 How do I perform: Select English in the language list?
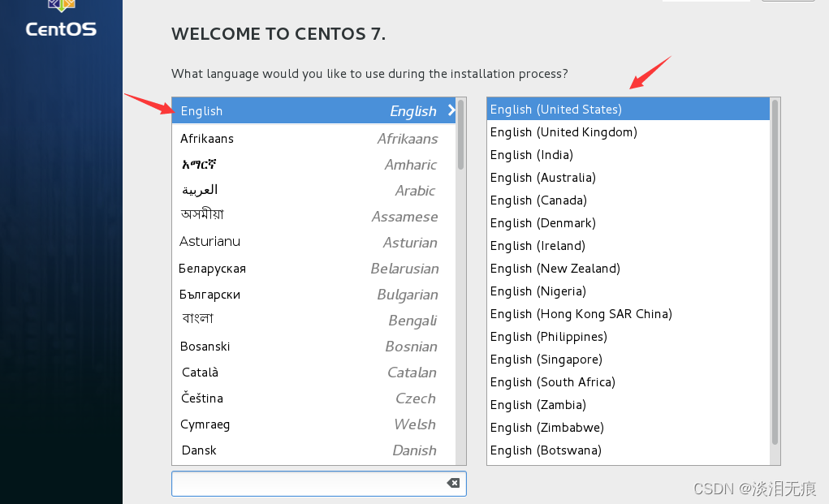(313, 110)
